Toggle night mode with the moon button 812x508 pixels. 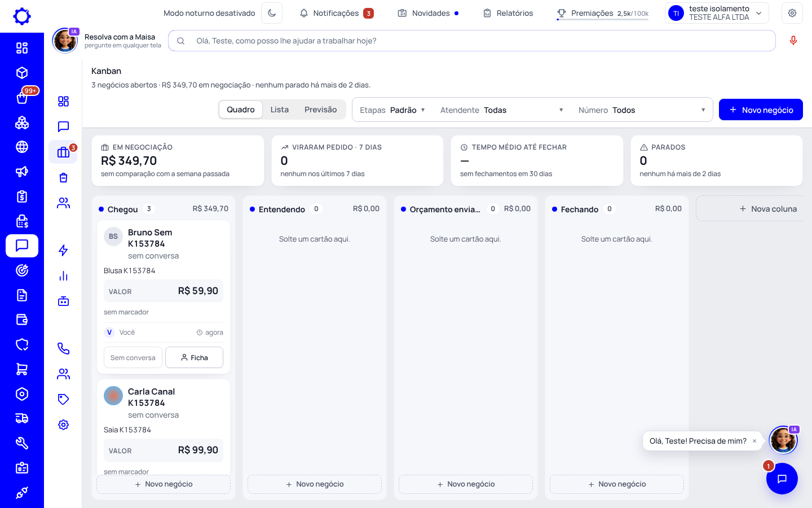click(x=272, y=13)
